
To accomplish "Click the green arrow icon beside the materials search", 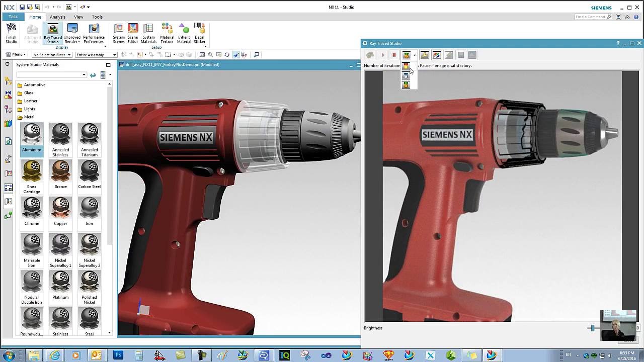I will click(x=93, y=75).
